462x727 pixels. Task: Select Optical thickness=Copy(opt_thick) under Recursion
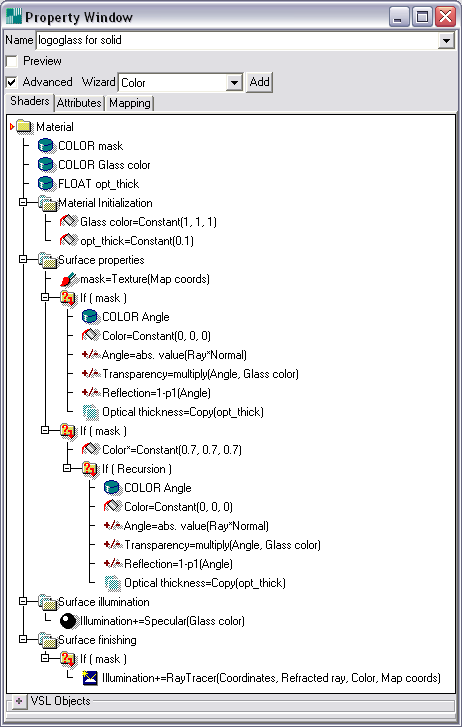click(205, 583)
